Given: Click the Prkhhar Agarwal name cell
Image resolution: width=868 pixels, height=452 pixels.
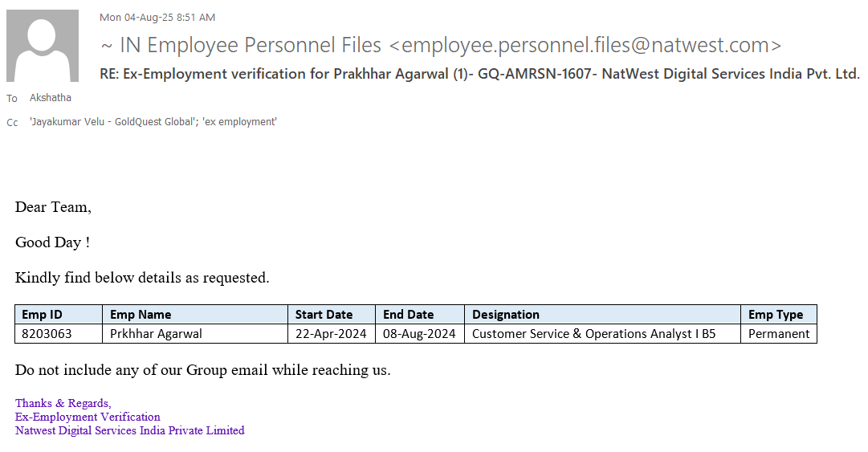Looking at the screenshot, I should [156, 334].
